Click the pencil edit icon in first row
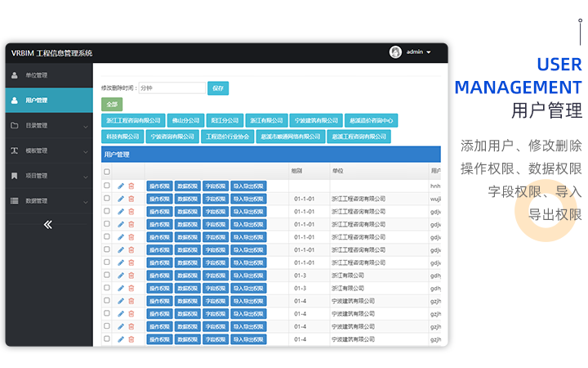 (121, 186)
